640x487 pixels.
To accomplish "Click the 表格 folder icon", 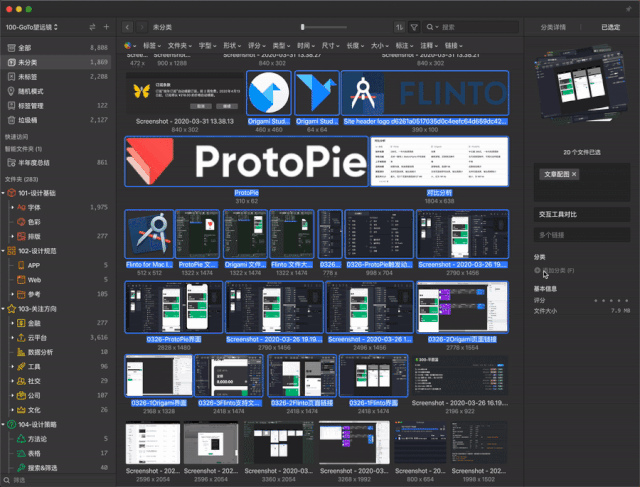I will click(x=21, y=454).
